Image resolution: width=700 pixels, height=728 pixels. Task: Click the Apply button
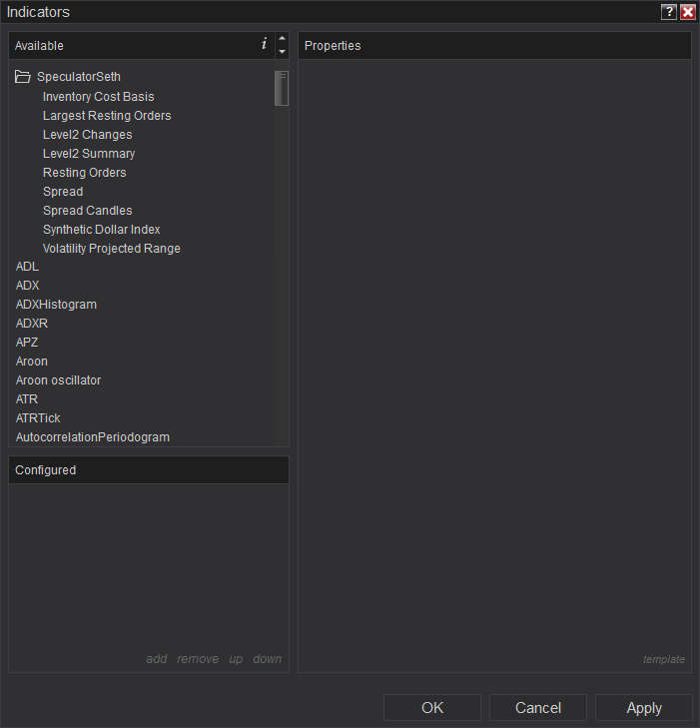click(x=644, y=708)
